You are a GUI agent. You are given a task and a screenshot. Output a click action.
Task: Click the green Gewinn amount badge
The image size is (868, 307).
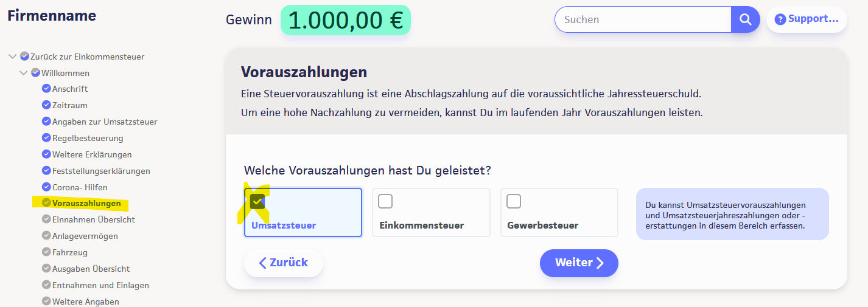345,19
